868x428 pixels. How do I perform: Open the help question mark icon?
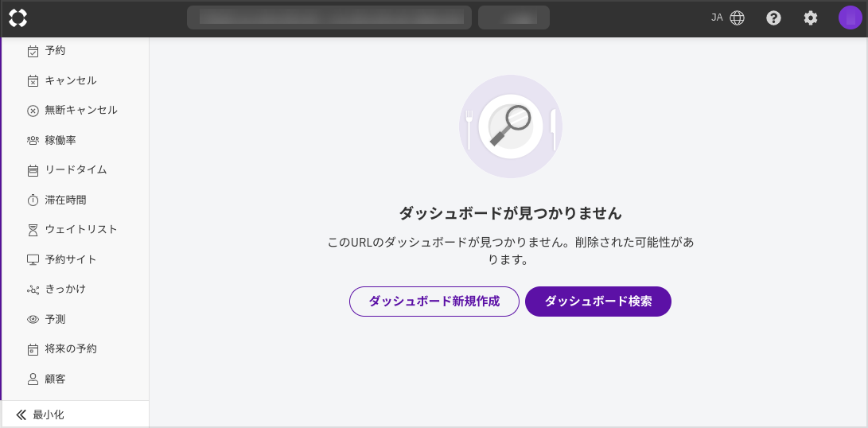point(773,18)
